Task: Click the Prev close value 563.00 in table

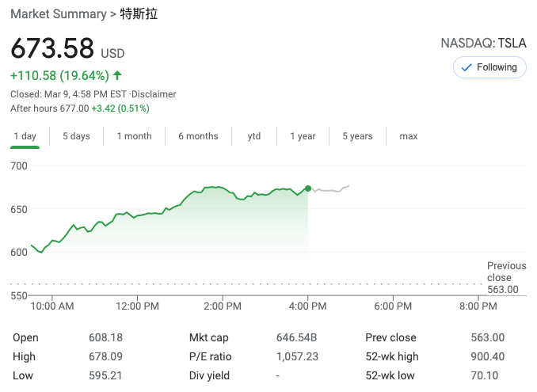Action: [x=488, y=337]
